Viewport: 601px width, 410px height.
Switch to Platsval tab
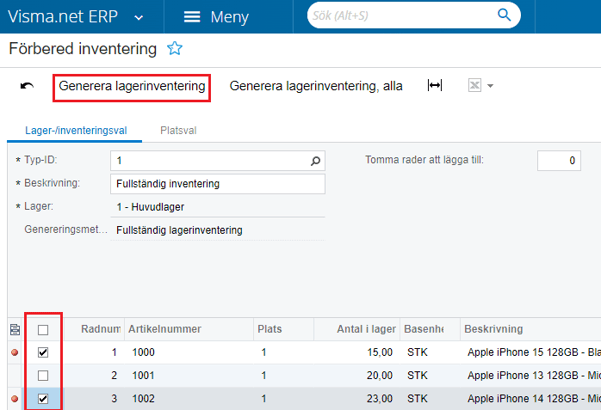[x=178, y=131]
